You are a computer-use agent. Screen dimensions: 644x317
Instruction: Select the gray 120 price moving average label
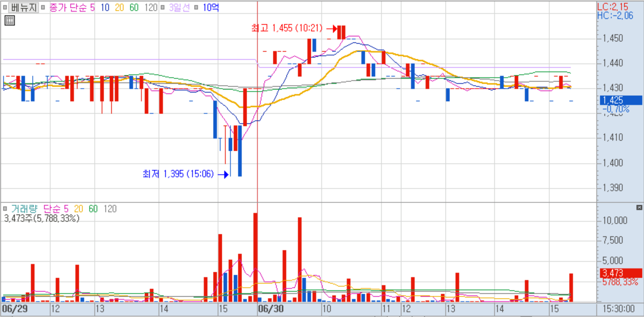coord(151,8)
